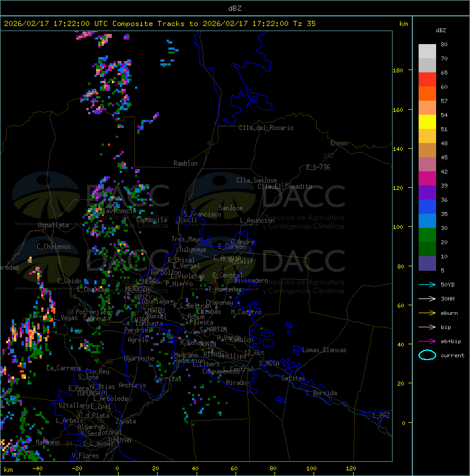Click the L_Dormida place label
470x476 pixels.
coord(321,393)
